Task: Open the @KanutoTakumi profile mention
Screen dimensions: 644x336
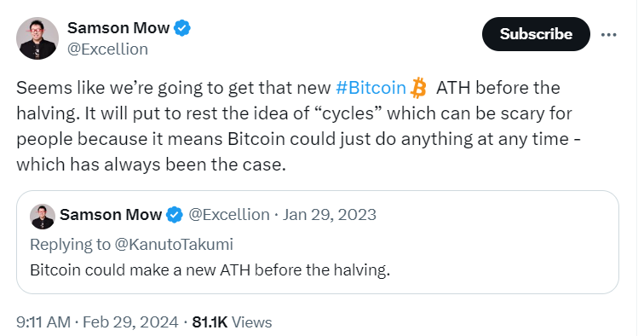Action: click(174, 244)
